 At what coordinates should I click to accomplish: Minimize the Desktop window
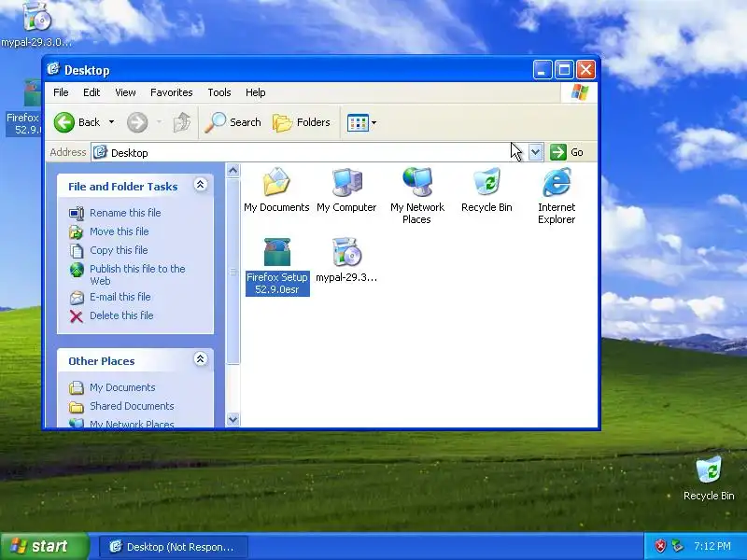click(543, 70)
